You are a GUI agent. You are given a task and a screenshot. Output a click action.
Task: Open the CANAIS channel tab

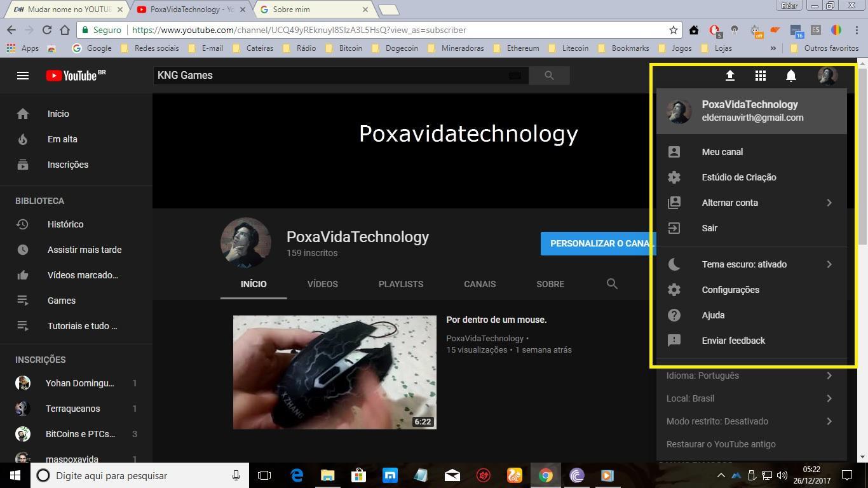480,284
